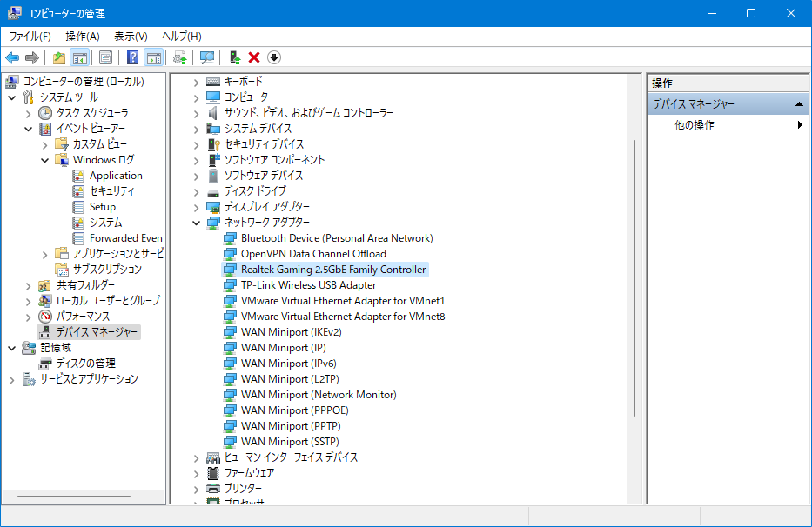
Task: Expand the ディスプレイ アダプター node
Action: (x=196, y=207)
